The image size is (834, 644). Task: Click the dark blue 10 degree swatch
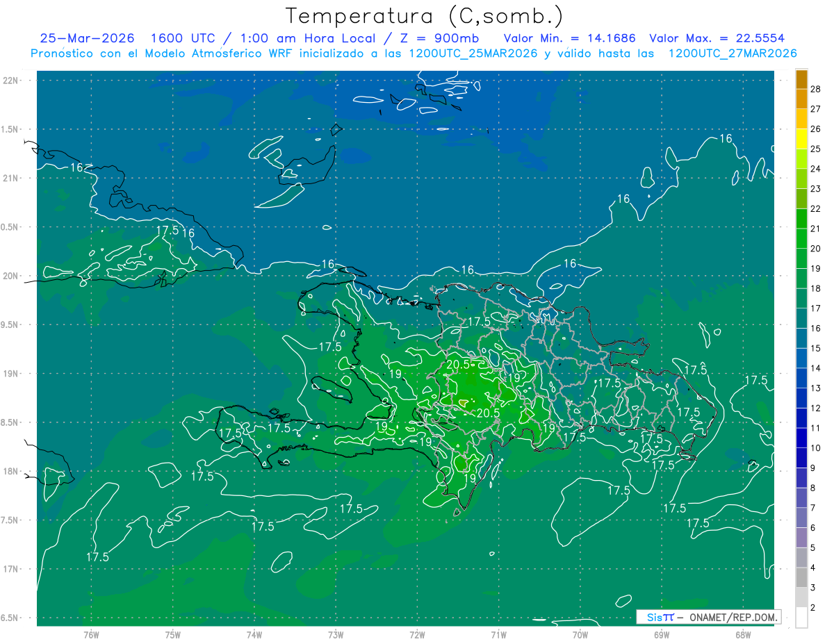[801, 438]
